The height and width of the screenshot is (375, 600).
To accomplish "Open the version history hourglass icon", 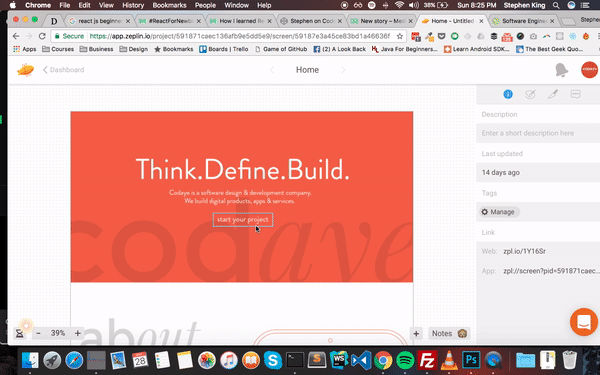I will tap(20, 333).
